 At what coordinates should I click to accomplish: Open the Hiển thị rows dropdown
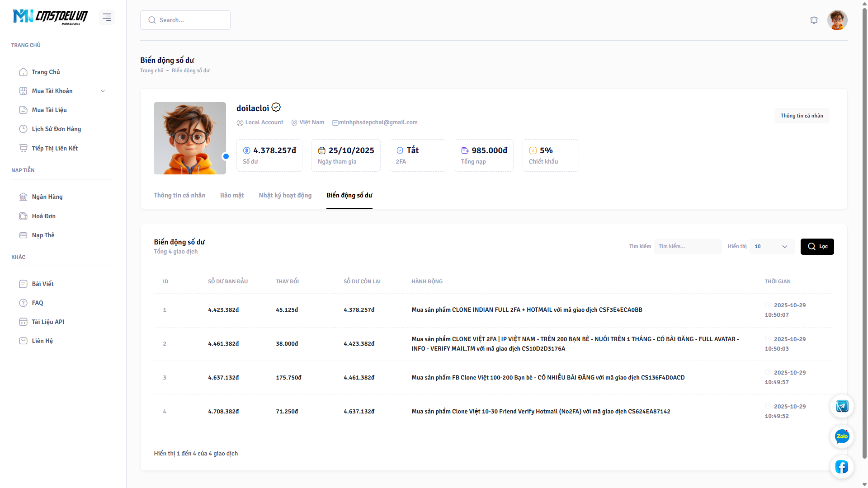[x=771, y=247]
